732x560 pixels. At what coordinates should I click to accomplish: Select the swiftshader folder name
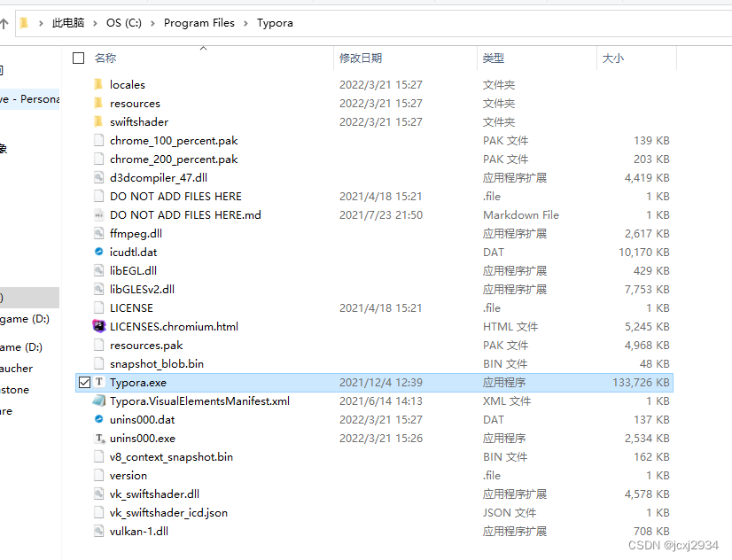[x=139, y=121]
